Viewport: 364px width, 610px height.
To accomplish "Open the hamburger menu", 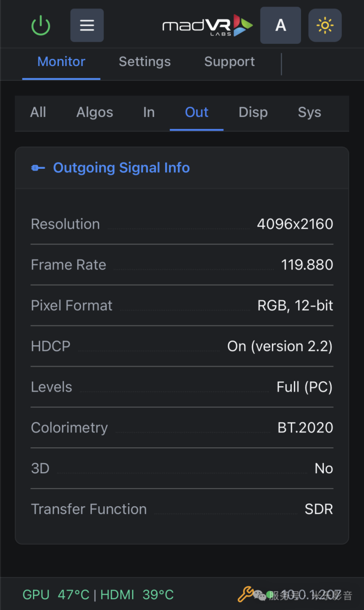I will click(x=87, y=25).
